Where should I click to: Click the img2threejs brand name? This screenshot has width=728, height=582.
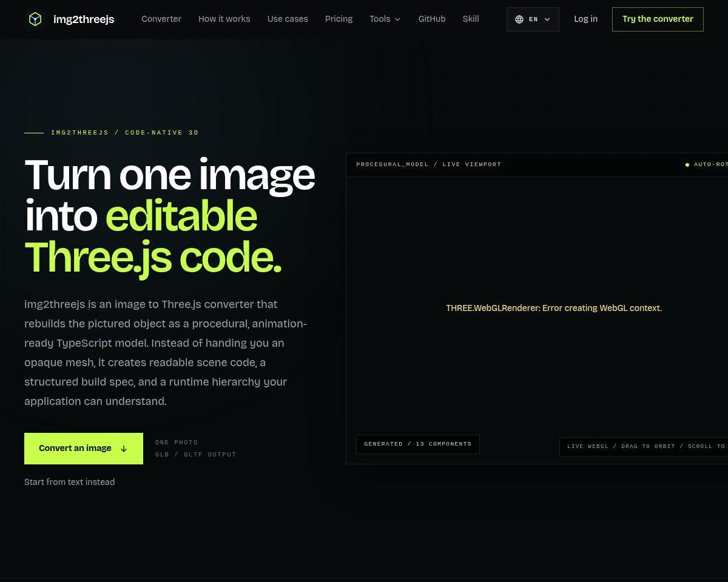[x=84, y=19]
